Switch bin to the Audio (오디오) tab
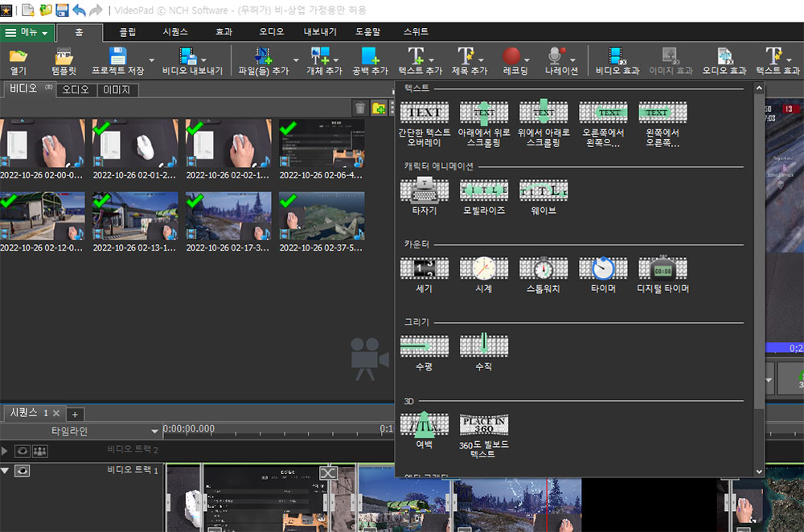The image size is (804, 532). pos(76,90)
